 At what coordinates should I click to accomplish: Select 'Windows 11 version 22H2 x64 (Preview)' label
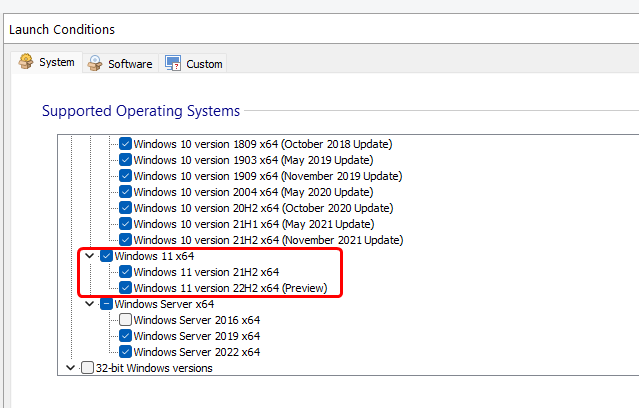[x=230, y=288]
